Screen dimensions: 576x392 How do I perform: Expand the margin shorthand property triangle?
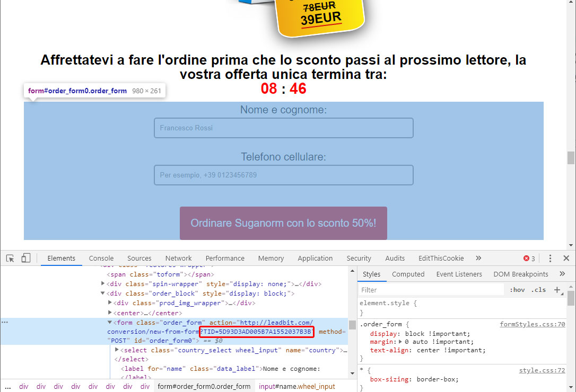coord(401,342)
